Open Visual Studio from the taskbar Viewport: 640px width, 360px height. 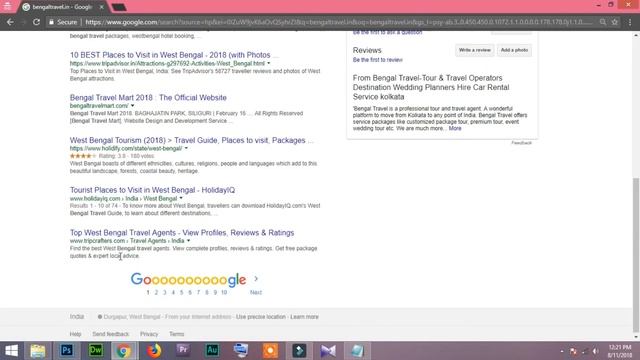[x=328, y=351]
